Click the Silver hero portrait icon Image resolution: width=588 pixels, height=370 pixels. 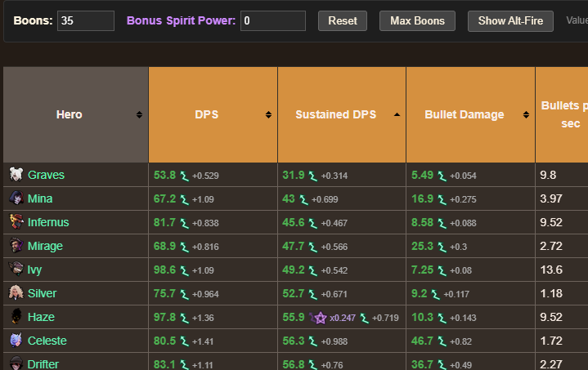coord(16,293)
